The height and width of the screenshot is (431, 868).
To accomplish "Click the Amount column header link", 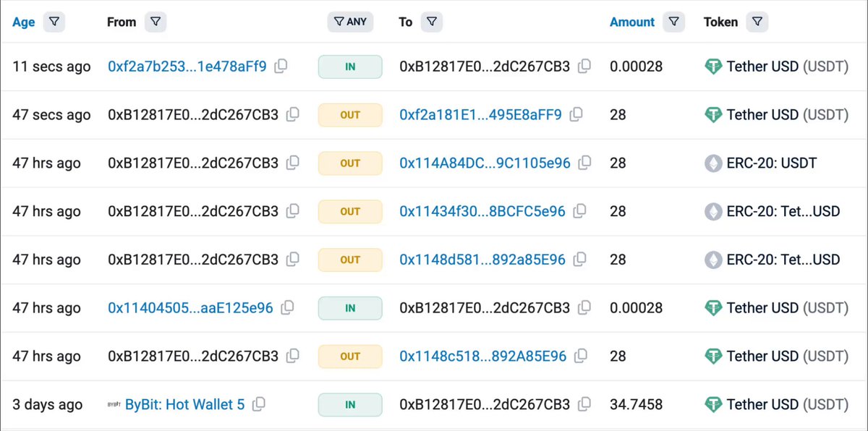I will tap(631, 22).
